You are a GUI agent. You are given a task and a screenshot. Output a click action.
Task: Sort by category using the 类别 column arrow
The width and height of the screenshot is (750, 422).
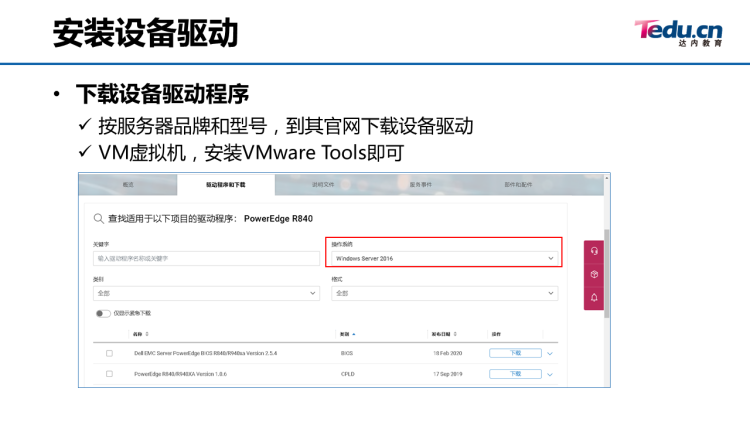click(x=354, y=334)
